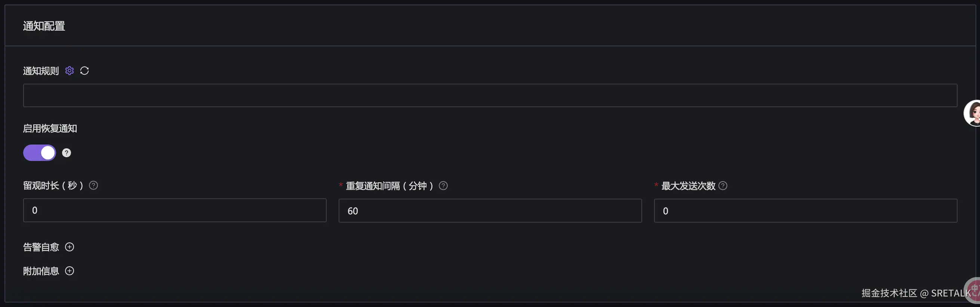The height and width of the screenshot is (307, 980).
Task: Open the assistant avatar at right edge
Action: 973,113
